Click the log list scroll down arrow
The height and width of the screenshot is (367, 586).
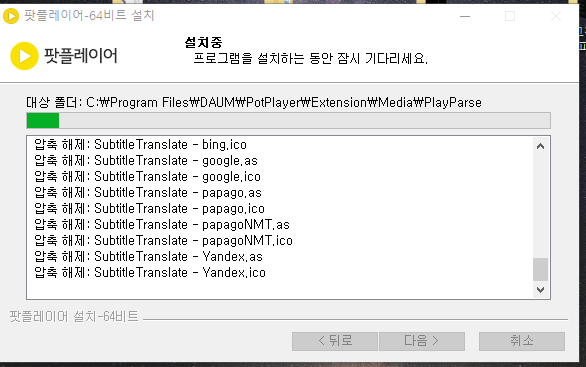tap(540, 290)
